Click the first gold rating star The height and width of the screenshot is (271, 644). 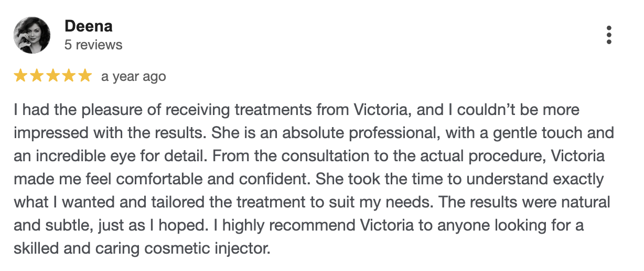20,76
